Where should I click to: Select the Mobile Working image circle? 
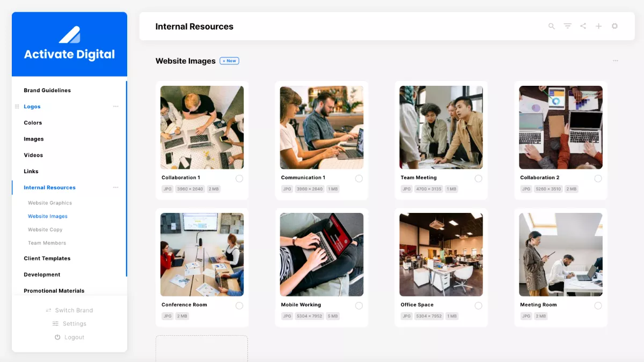358,305
